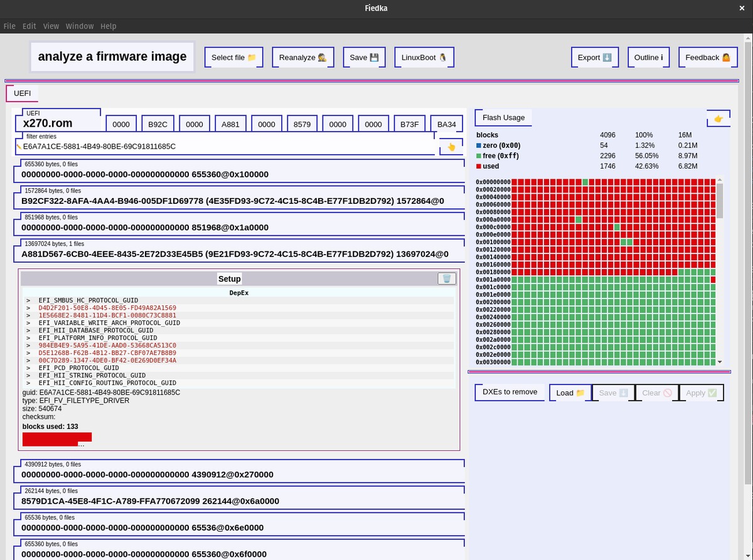Open the File menu

coord(9,26)
